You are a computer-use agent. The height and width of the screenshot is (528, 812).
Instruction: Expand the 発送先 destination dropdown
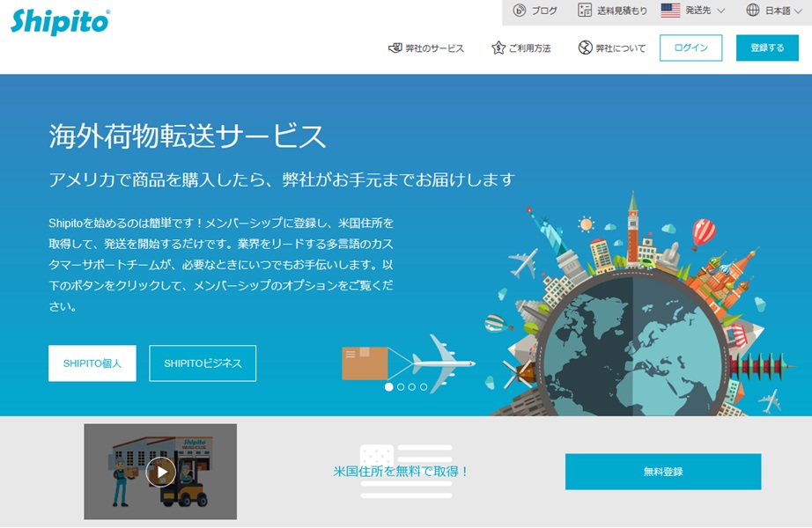tap(705, 11)
